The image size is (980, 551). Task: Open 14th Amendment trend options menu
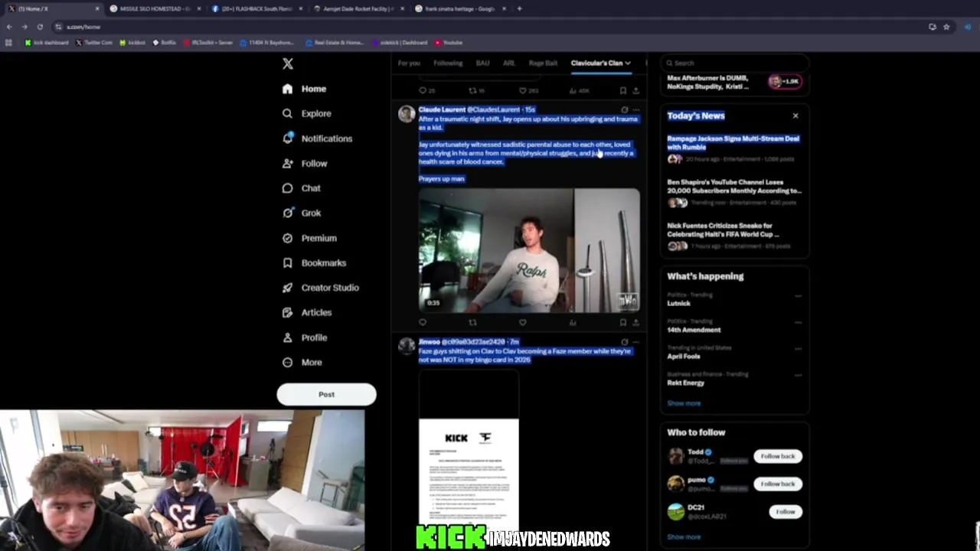tap(798, 322)
